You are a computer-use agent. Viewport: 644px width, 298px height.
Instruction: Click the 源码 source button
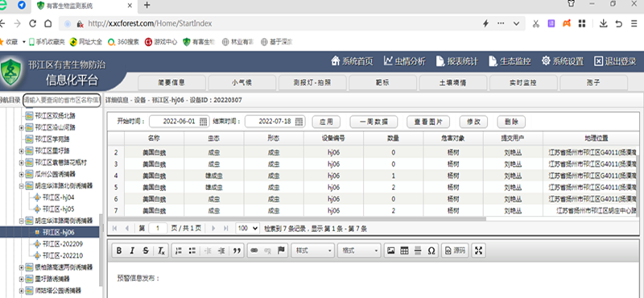455,250
